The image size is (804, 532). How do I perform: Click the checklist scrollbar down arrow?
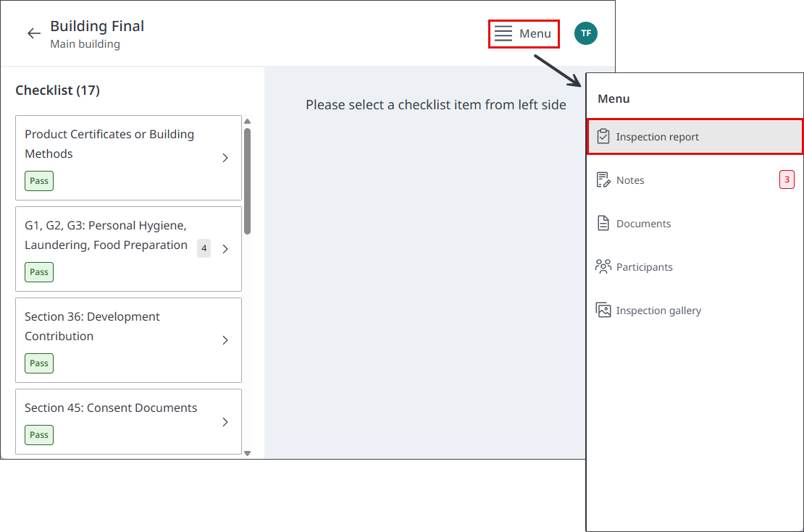click(x=248, y=453)
